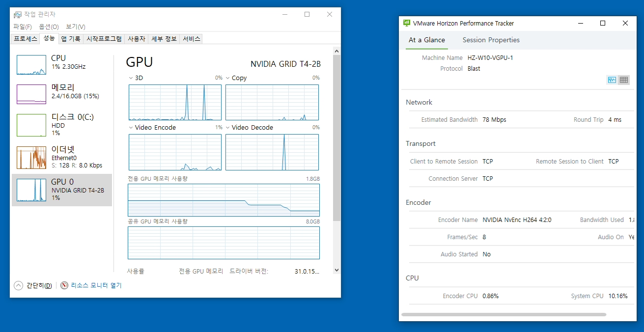The height and width of the screenshot is (332, 644).
Task: Switch Performance Tracker to graph view icon
Action: pos(612,80)
